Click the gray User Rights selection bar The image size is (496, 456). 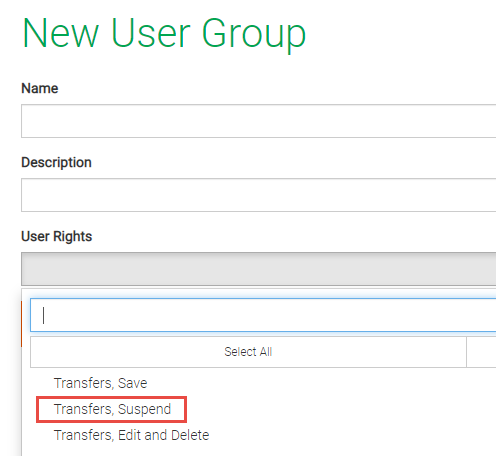(x=259, y=269)
